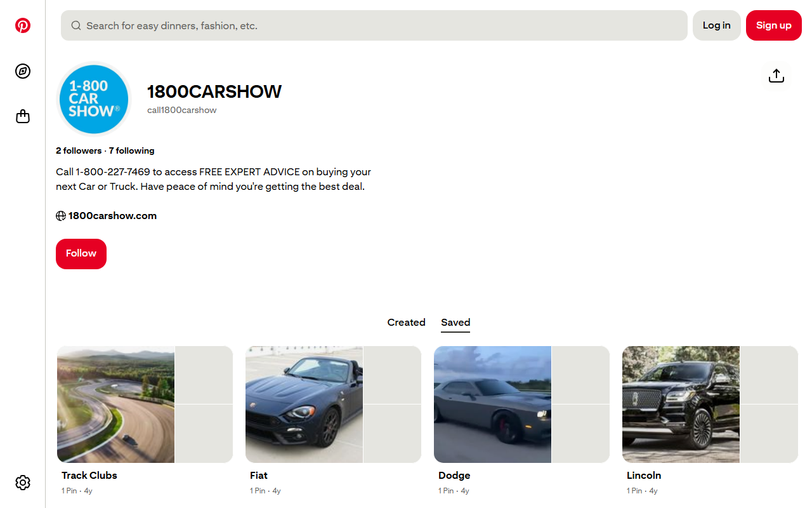Click the Sign up button

[774, 25]
